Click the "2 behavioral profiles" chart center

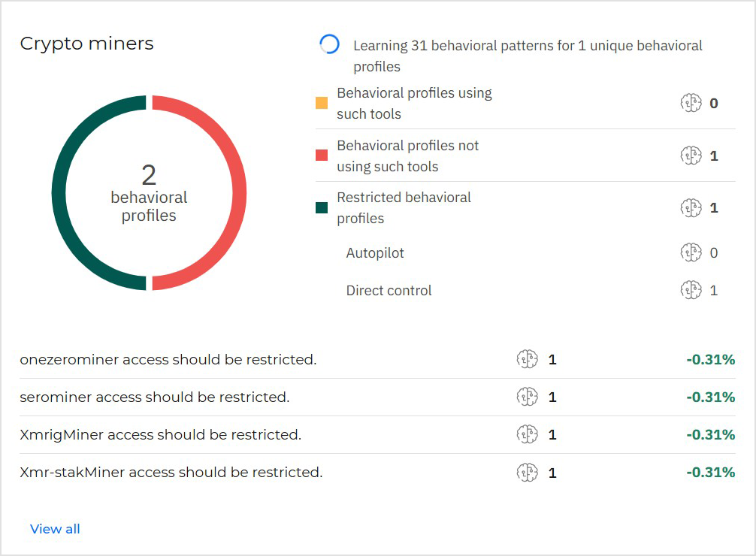148,192
